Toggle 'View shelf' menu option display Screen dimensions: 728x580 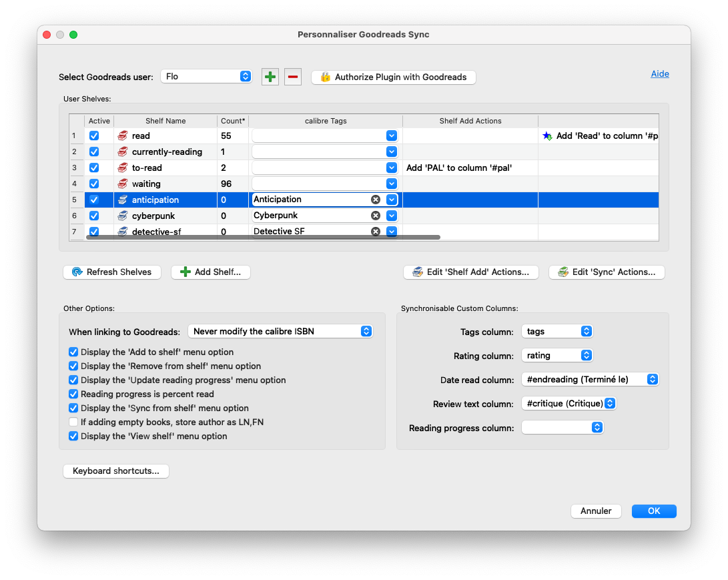73,436
